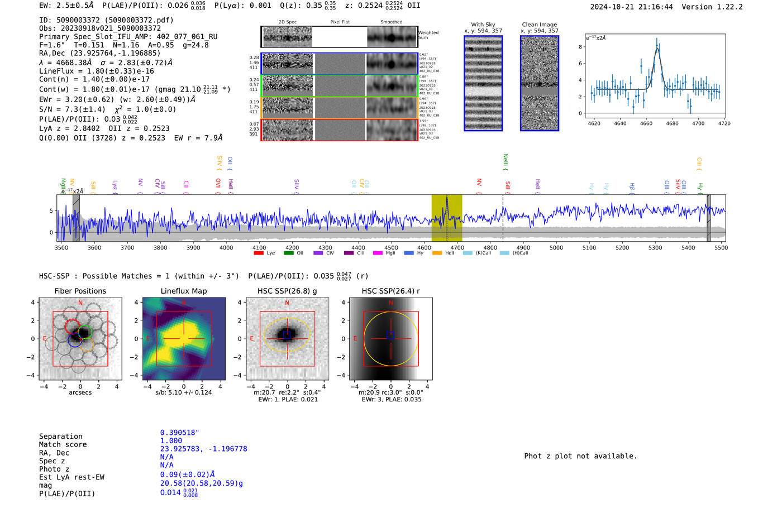Image resolution: width=782 pixels, height=532 pixels.
Task: Click the yellow highlighted emission line region
Action: [446, 218]
